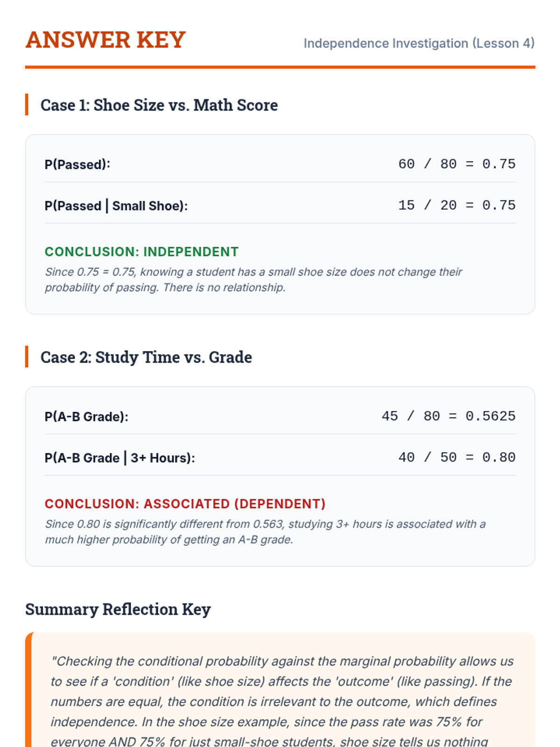Click the Independence Investigation (Lesson 4) subtitle
560x747 pixels.
(419, 43)
